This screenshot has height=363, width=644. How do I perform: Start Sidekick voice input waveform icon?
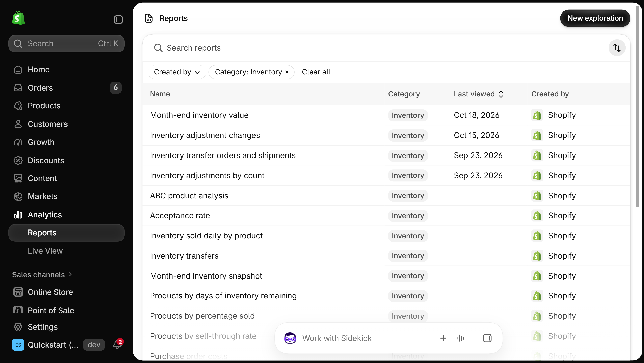click(460, 338)
